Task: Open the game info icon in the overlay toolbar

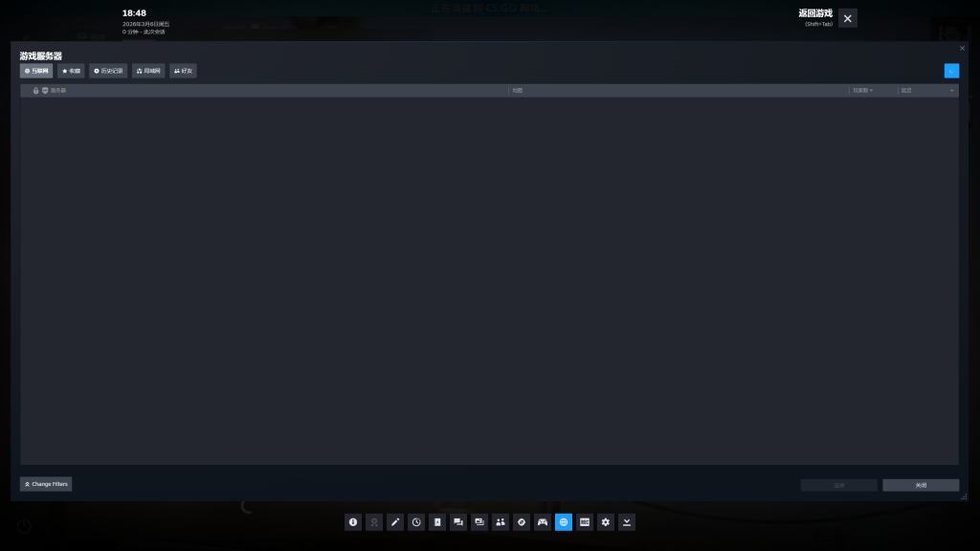Action: (353, 522)
